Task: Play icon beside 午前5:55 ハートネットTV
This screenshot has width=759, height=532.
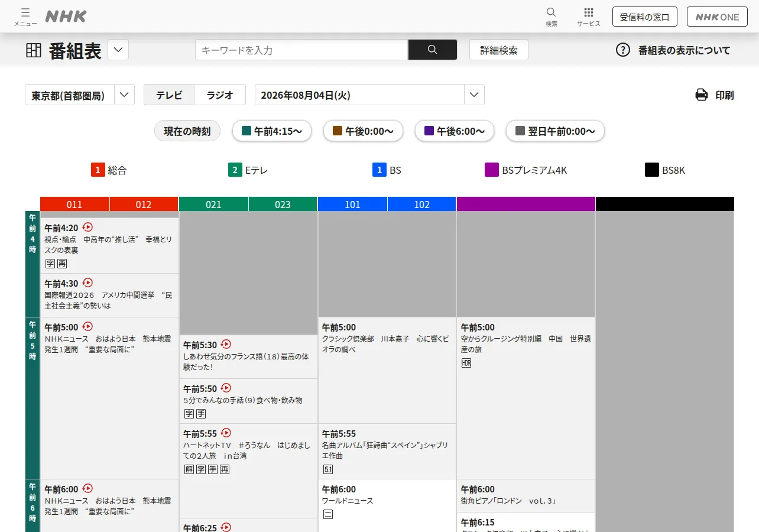Action: [x=226, y=433]
